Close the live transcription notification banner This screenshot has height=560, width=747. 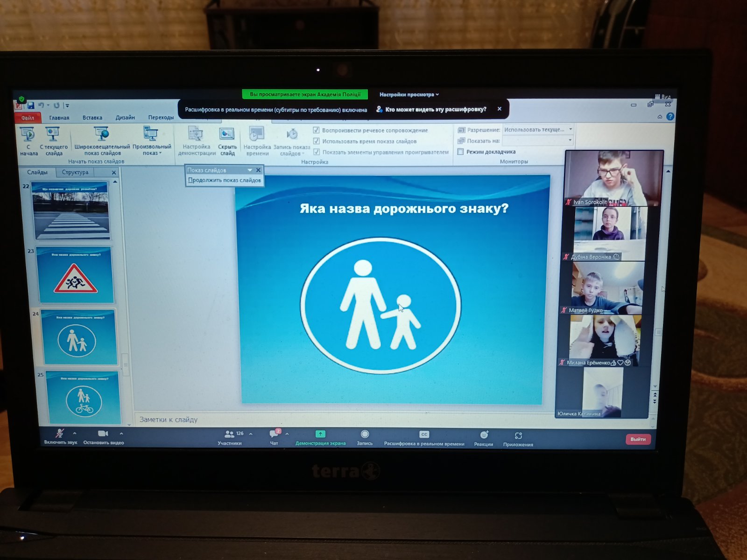pos(500,109)
